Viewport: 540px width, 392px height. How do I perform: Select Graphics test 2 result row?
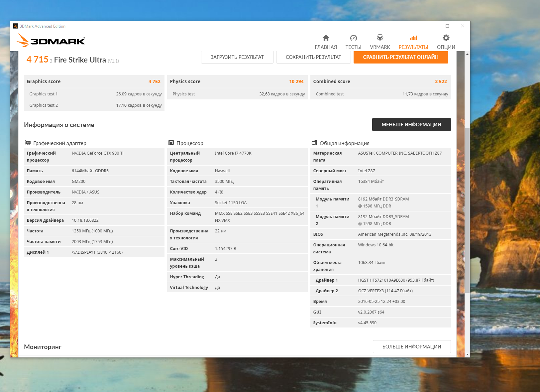(94, 105)
